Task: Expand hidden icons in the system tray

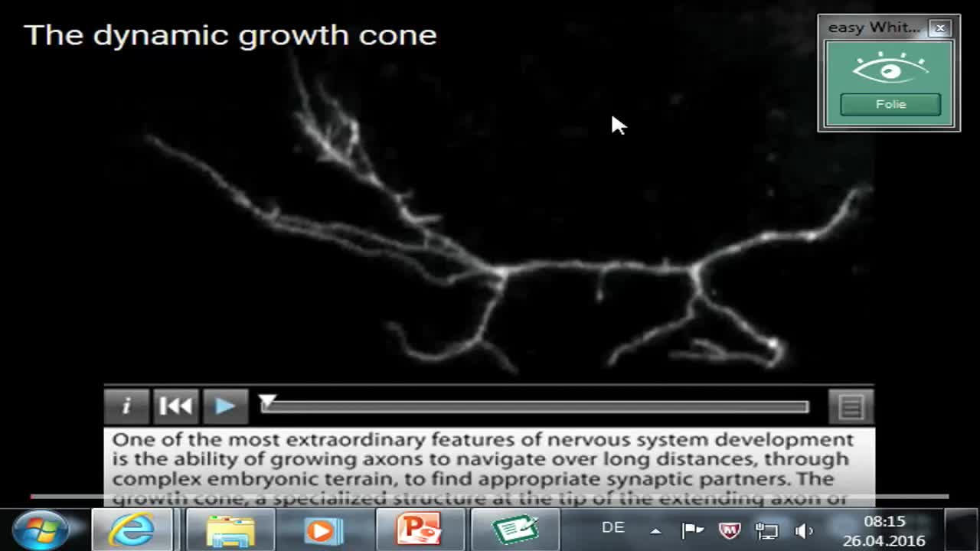Action: click(655, 529)
